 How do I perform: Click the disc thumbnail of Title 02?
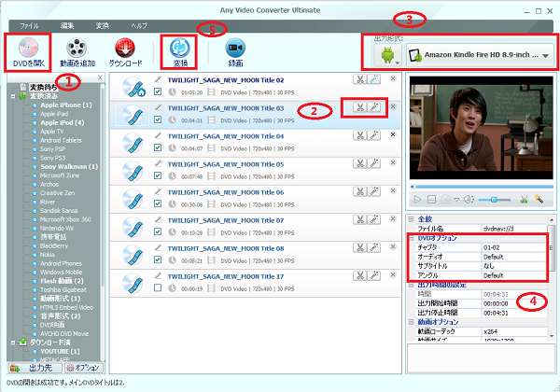(133, 87)
